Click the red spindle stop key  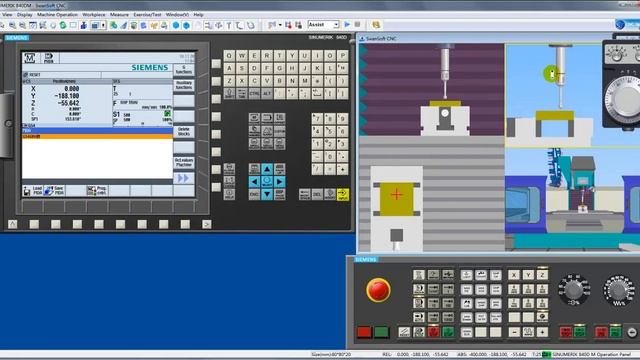(566, 332)
